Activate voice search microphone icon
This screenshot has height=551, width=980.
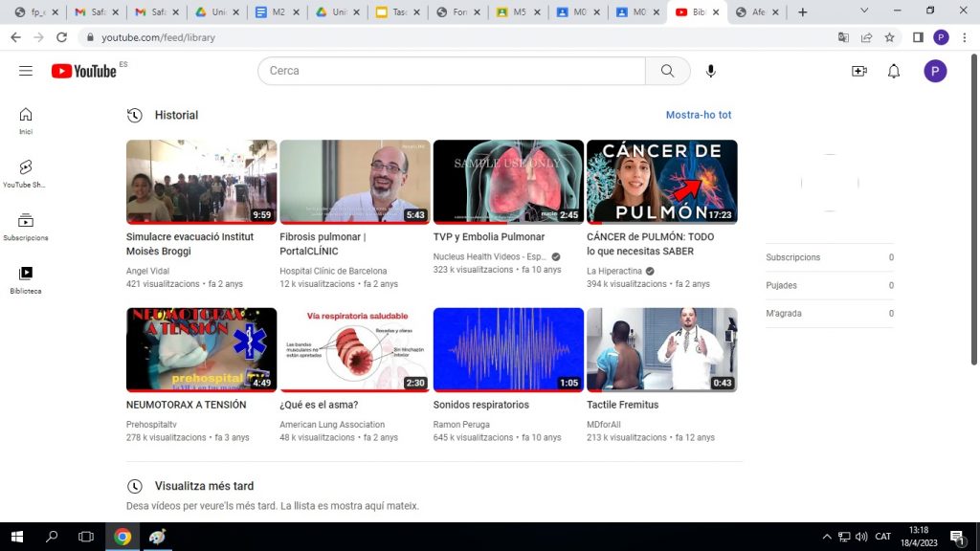click(710, 71)
